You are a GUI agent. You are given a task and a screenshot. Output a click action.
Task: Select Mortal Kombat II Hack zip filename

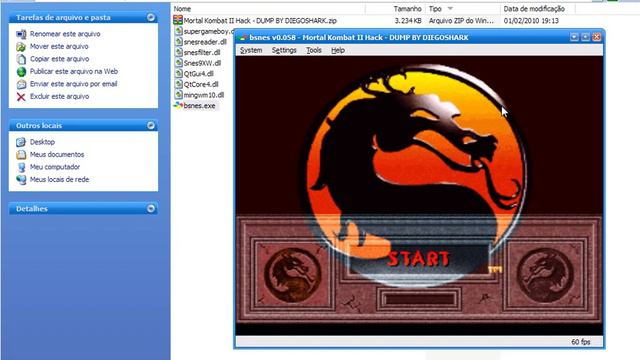pyautogui.click(x=260, y=20)
